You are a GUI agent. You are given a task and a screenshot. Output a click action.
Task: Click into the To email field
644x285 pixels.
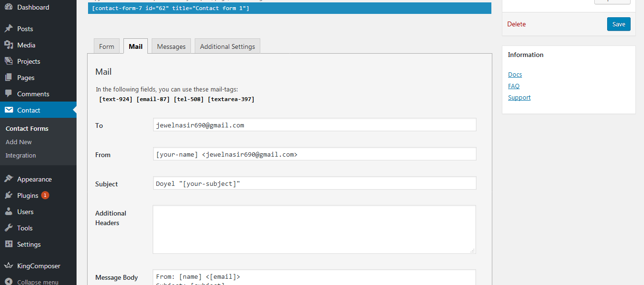[x=314, y=125]
